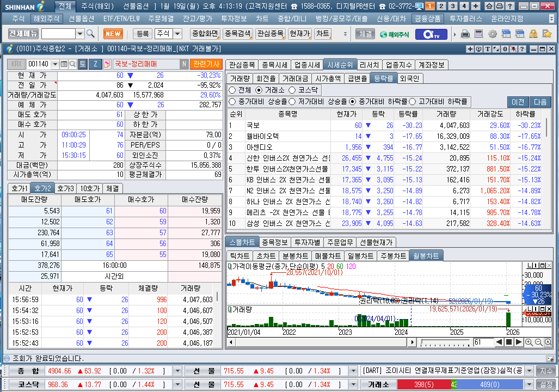The height and width of the screenshot is (392, 559).
Task: Click the chart candle count field showing 61
Action: point(483,342)
